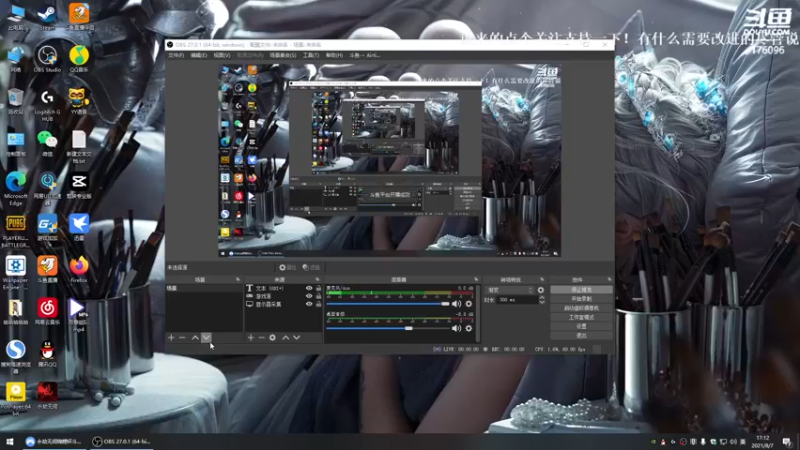Toggle visibility of the display capture source
This screenshot has height=450, width=800.
309,304
